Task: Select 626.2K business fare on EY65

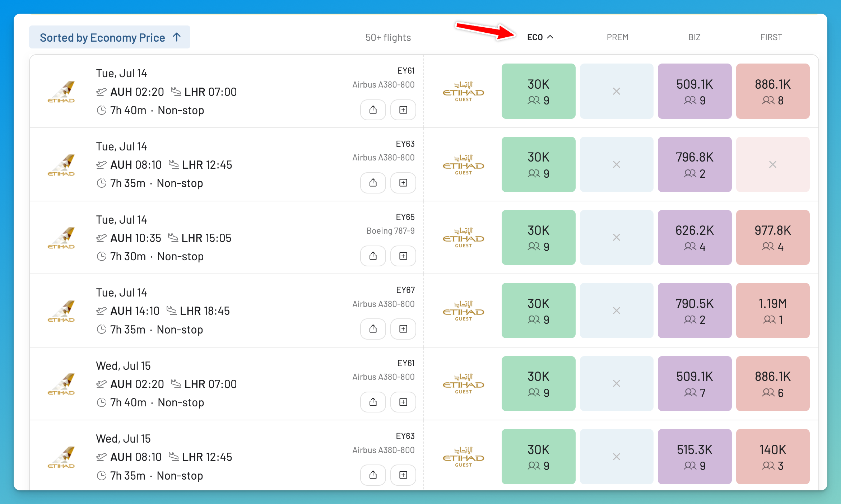Action: 694,237
